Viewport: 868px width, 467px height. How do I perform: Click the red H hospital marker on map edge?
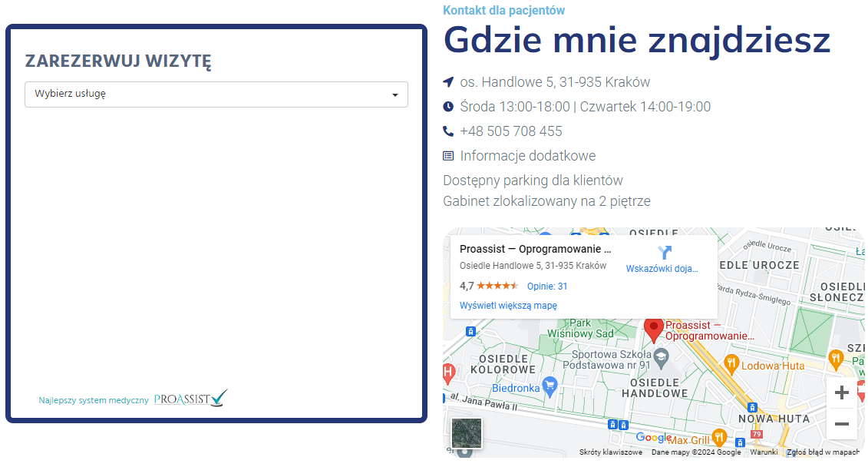tap(448, 373)
